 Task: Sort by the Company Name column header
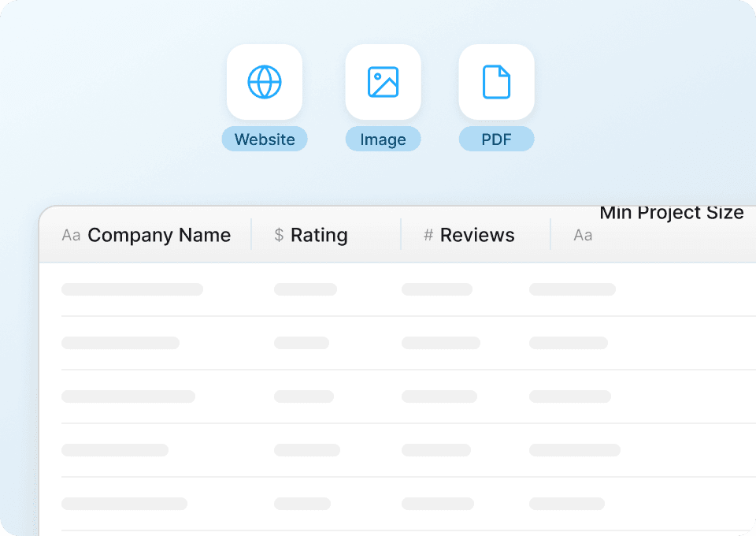[x=159, y=236]
